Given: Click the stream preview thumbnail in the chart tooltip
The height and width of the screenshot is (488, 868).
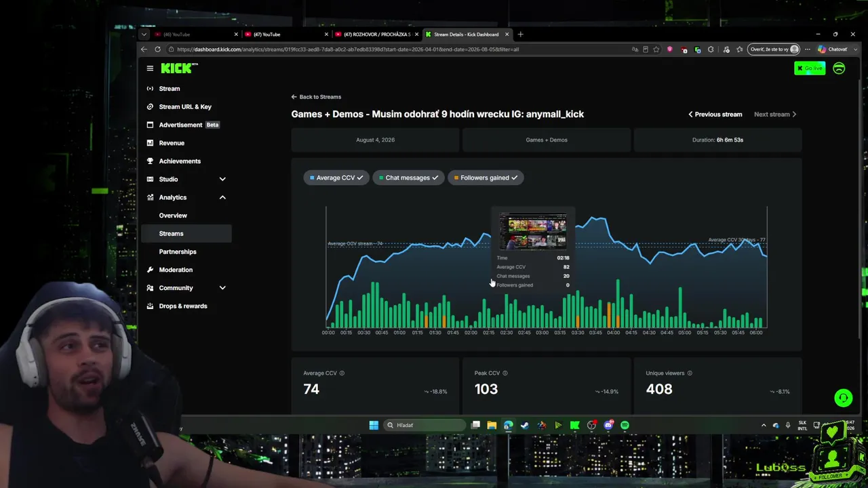Looking at the screenshot, I should (533, 232).
